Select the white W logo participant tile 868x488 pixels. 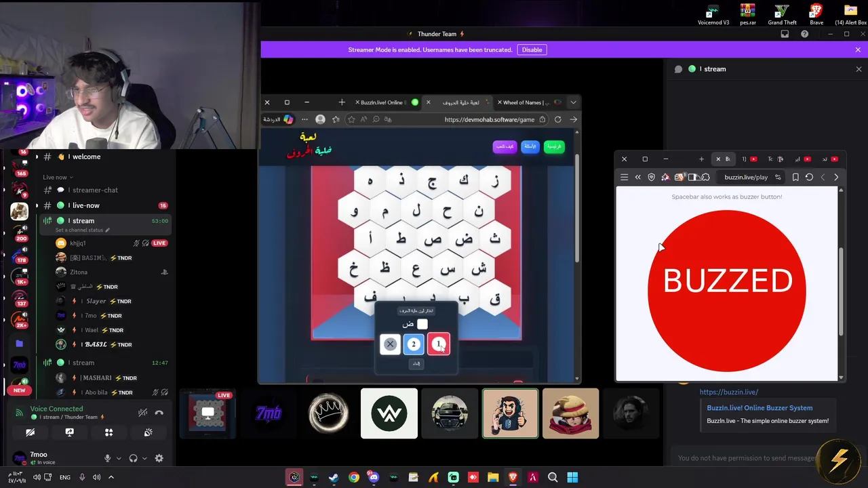click(x=389, y=413)
